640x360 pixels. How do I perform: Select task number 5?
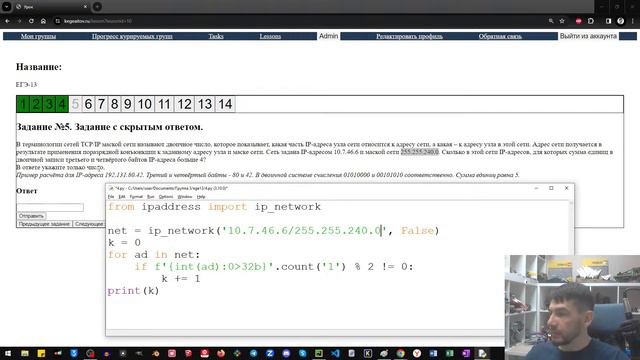pos(75,104)
